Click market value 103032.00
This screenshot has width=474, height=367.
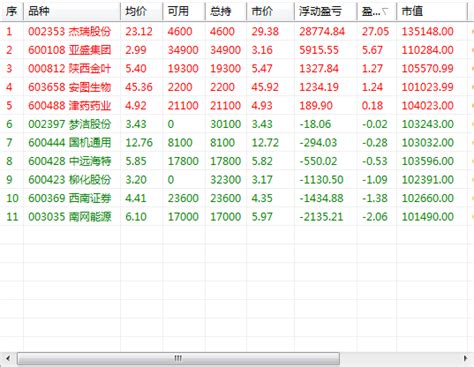point(428,143)
